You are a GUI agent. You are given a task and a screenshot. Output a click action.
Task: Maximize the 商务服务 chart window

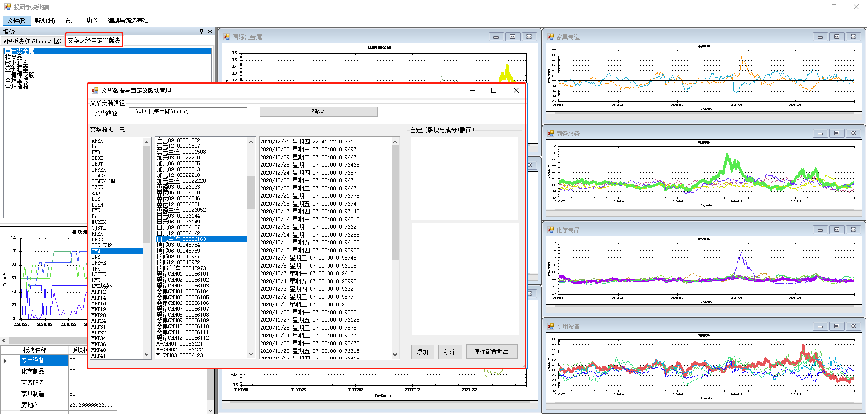tap(836, 133)
